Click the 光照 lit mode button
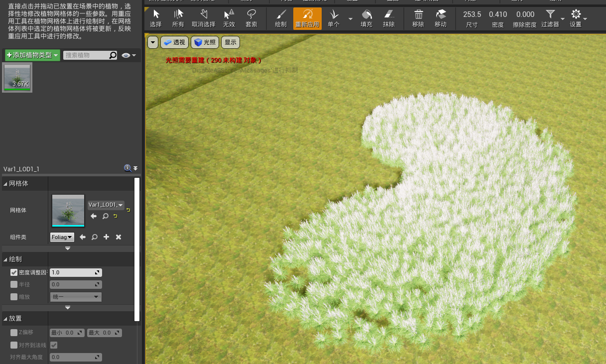Image resolution: width=606 pixels, height=364 pixels. coord(205,42)
